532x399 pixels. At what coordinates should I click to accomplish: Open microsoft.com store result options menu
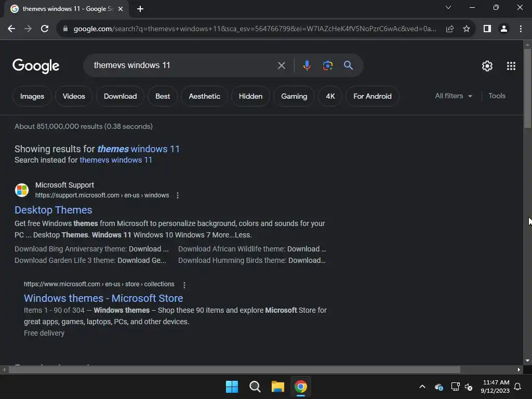[184, 285]
